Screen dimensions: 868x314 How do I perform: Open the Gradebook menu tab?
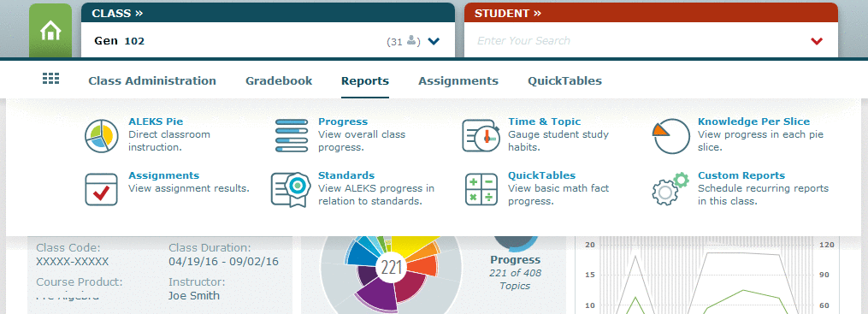click(279, 81)
